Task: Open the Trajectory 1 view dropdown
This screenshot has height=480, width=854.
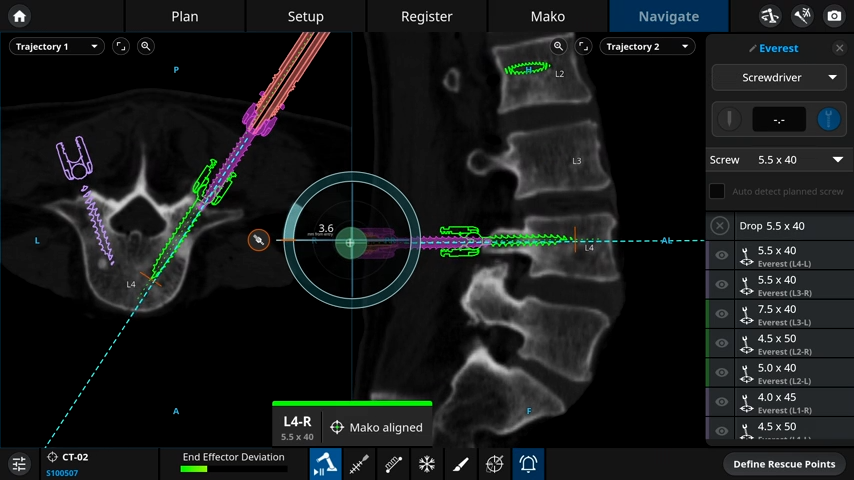Action: pyautogui.click(x=57, y=46)
